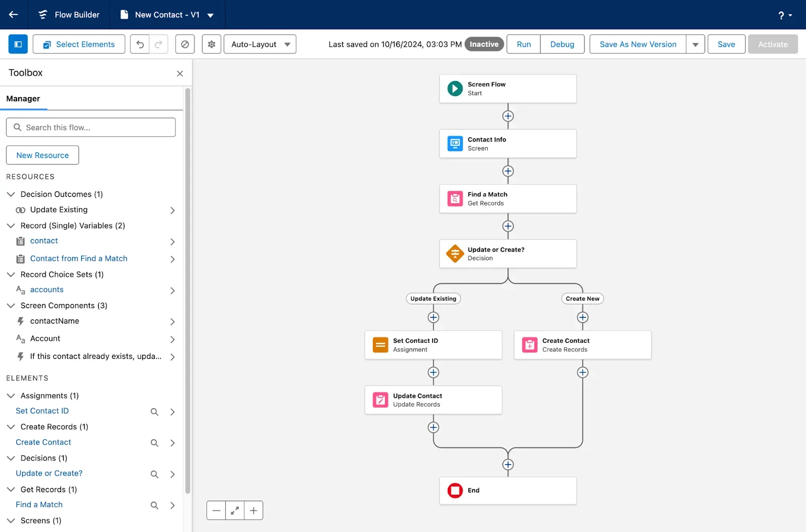Open details arrow for Account
Screen dimensions: 806x532
point(172,339)
